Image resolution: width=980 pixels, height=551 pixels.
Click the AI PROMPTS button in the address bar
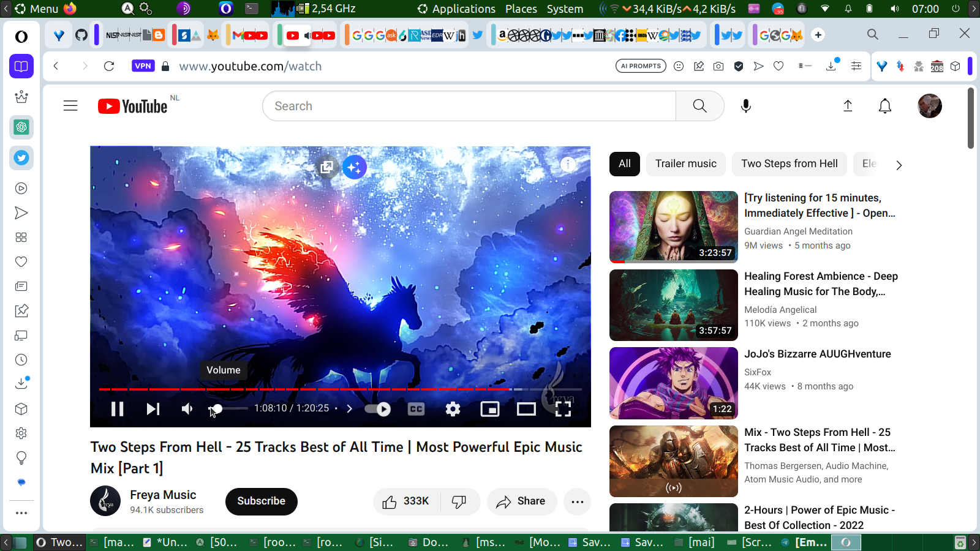tap(641, 66)
